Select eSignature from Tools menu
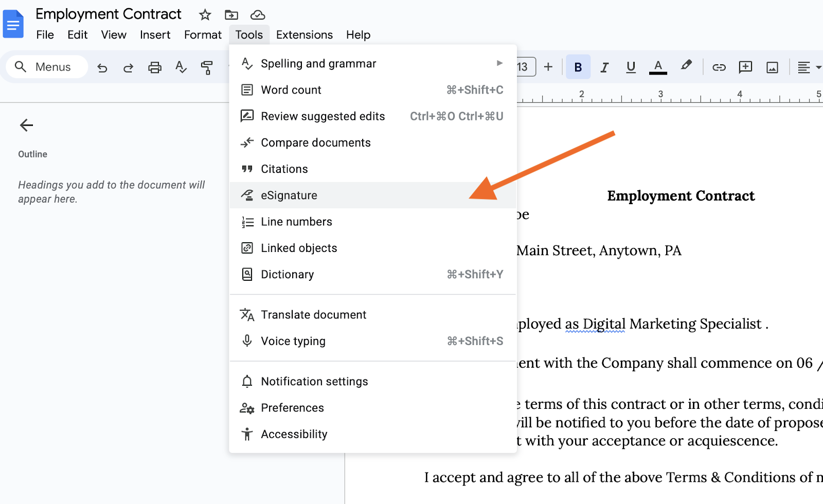The height and width of the screenshot is (504, 823). tap(289, 195)
